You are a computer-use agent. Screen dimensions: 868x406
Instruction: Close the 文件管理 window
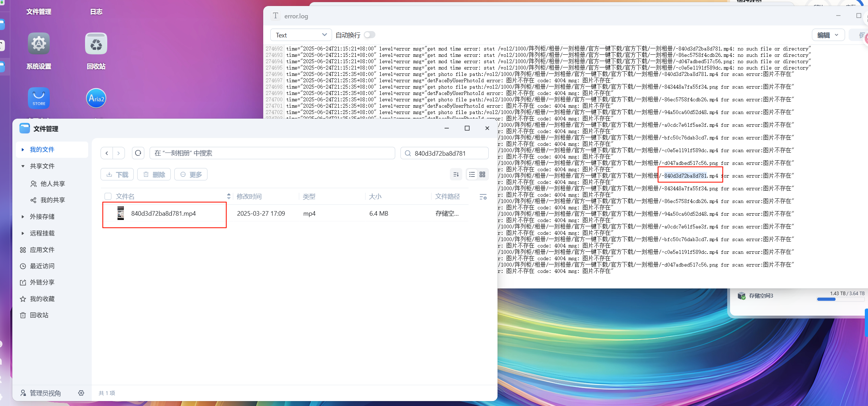tap(487, 128)
